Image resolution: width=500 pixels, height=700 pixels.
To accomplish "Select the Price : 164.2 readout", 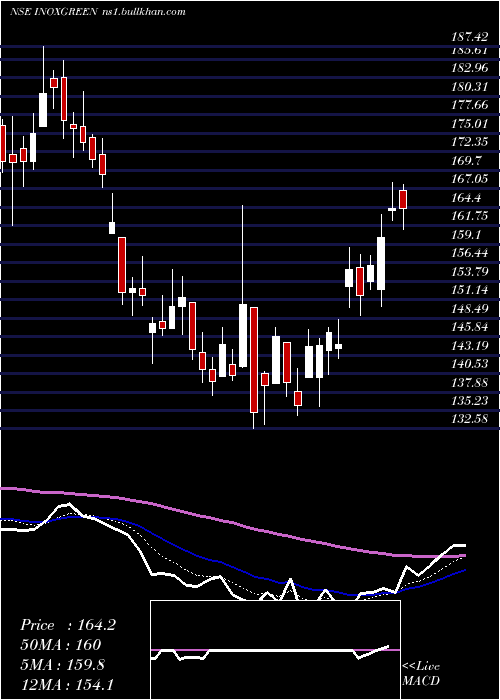I will [68, 625].
